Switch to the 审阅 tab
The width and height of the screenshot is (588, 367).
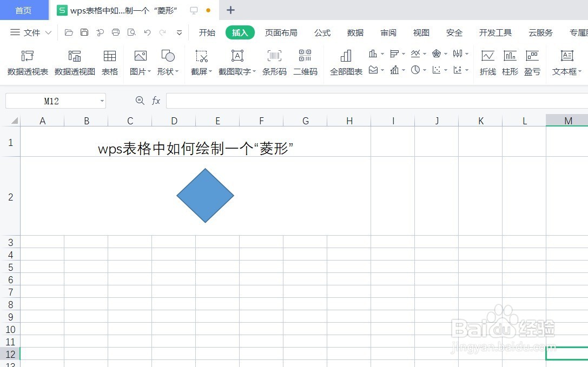coord(388,32)
